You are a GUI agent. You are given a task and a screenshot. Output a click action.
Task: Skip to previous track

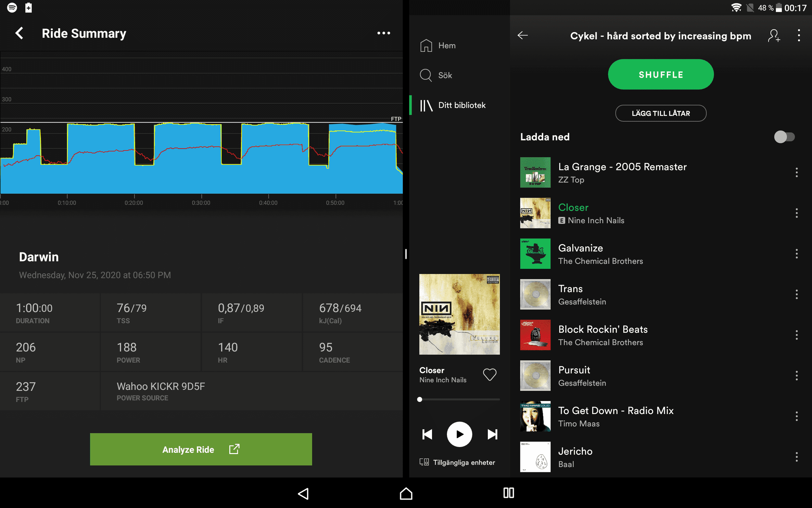(427, 435)
